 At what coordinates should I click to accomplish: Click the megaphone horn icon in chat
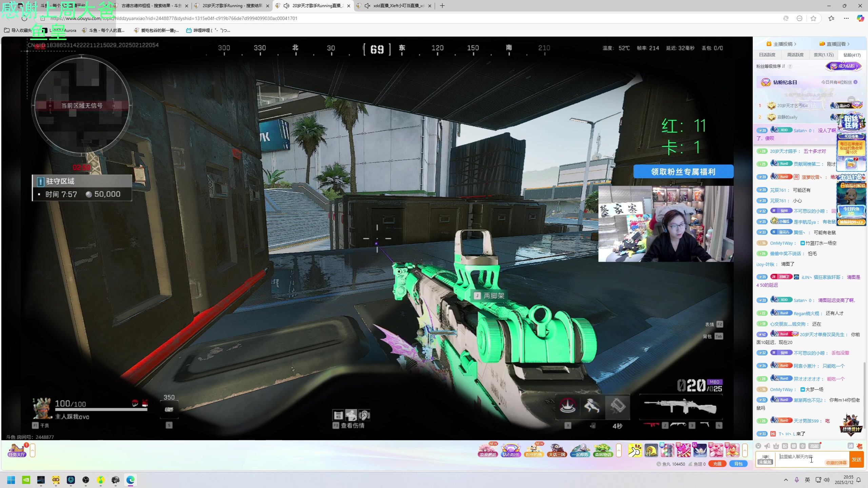(767, 446)
